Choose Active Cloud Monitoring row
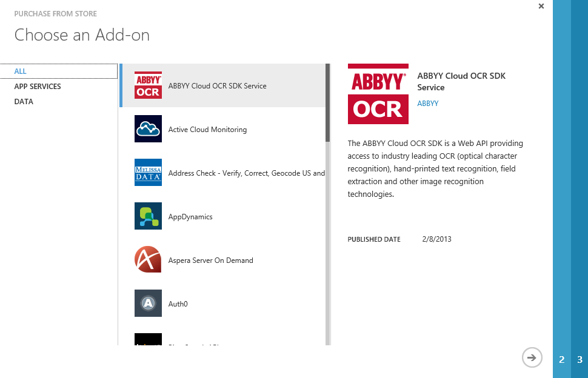This screenshot has height=378, width=588. [222, 129]
